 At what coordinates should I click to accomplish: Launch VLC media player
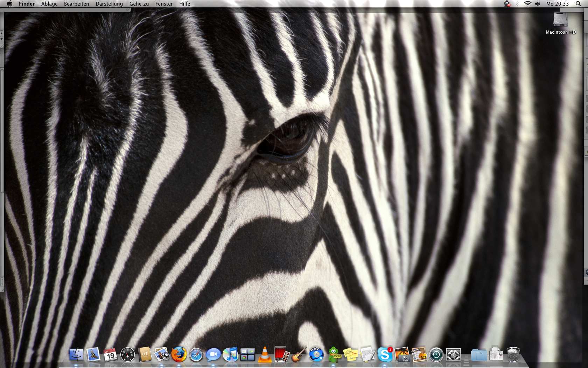pos(265,355)
